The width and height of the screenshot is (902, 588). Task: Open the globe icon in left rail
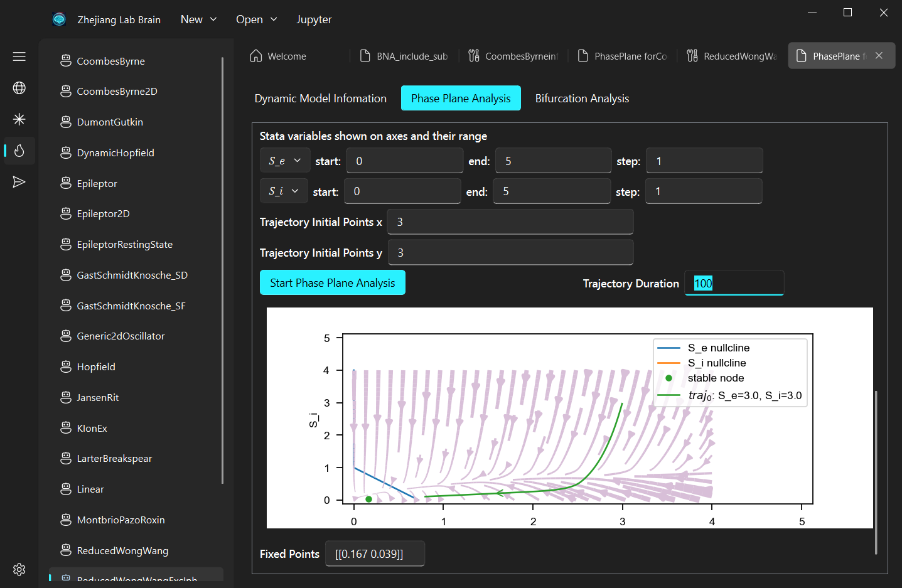(19, 88)
